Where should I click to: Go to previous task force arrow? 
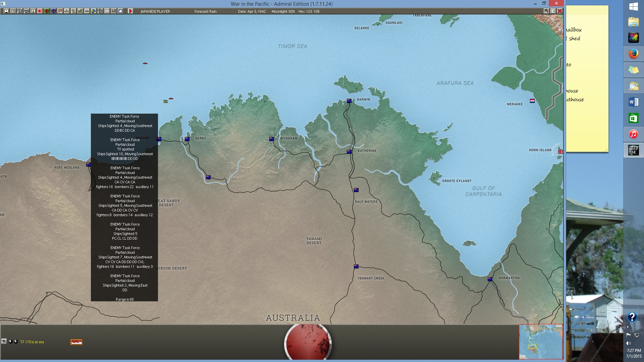pyautogui.click(x=10, y=341)
